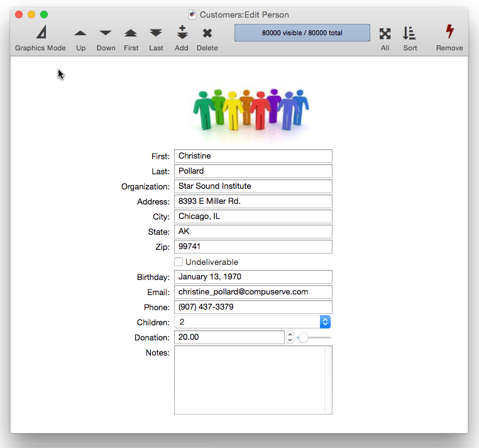Click the 80000 visible / 80000 total indicator
Screen dimensions: 479x448
302,33
